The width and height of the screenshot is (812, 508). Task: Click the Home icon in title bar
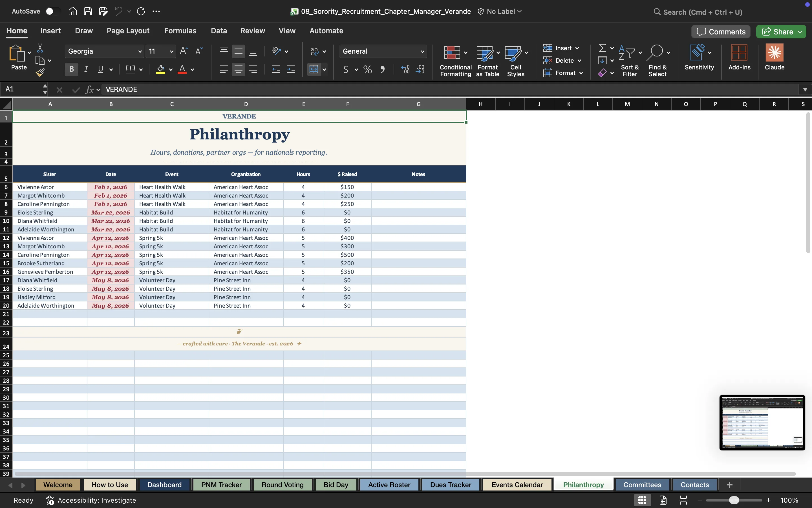point(72,11)
